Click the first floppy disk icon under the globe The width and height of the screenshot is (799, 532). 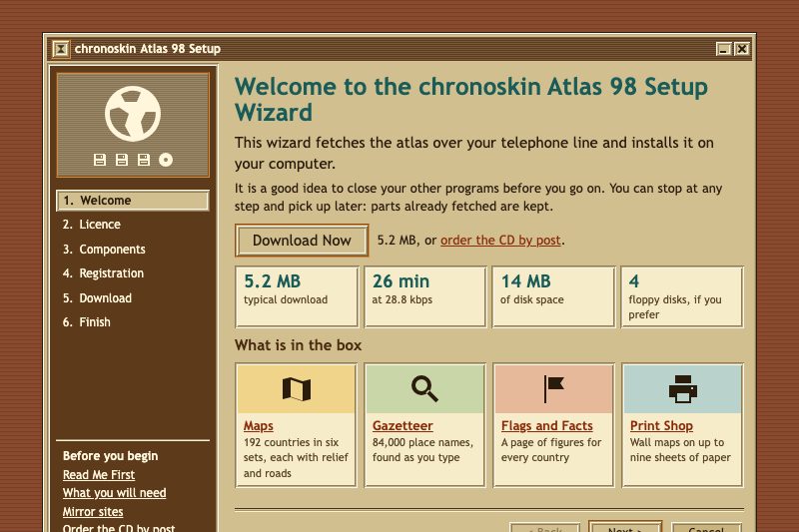coord(100,160)
